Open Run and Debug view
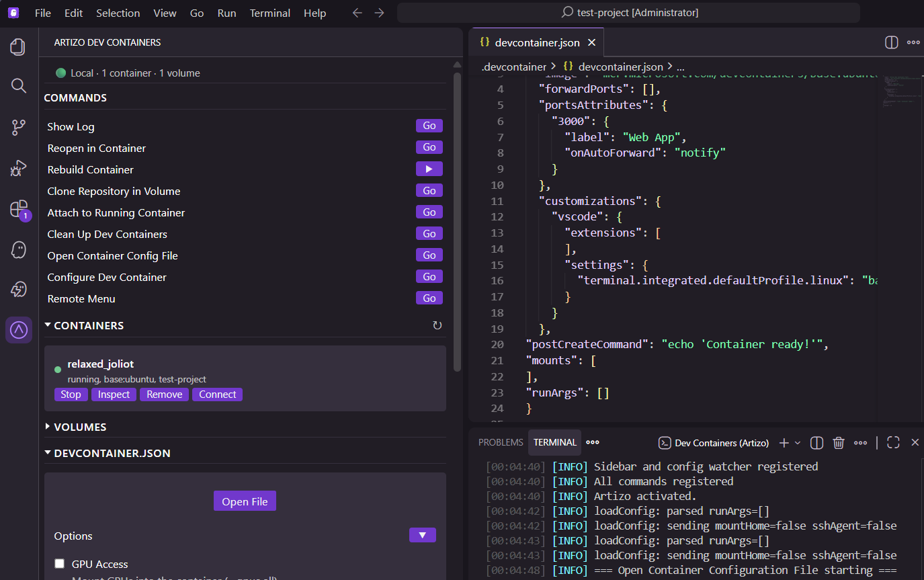This screenshot has width=924, height=580. coord(19,168)
